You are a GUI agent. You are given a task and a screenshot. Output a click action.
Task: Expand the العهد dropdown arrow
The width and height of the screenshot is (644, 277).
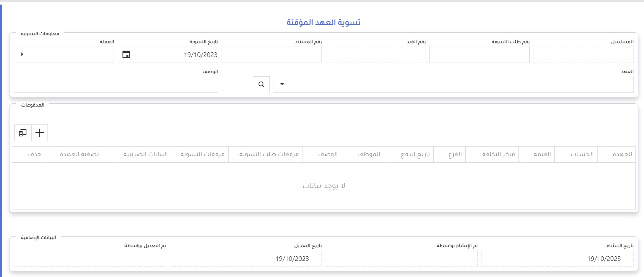[x=282, y=84]
